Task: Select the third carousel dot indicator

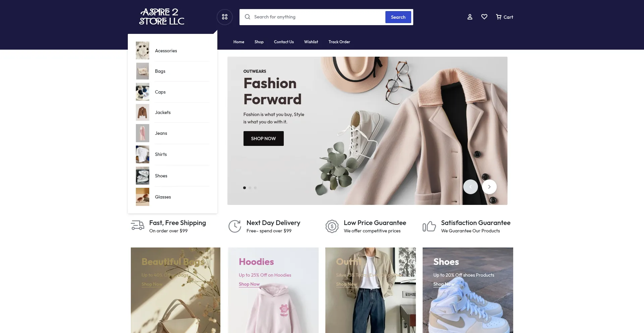Action: pyautogui.click(x=255, y=188)
